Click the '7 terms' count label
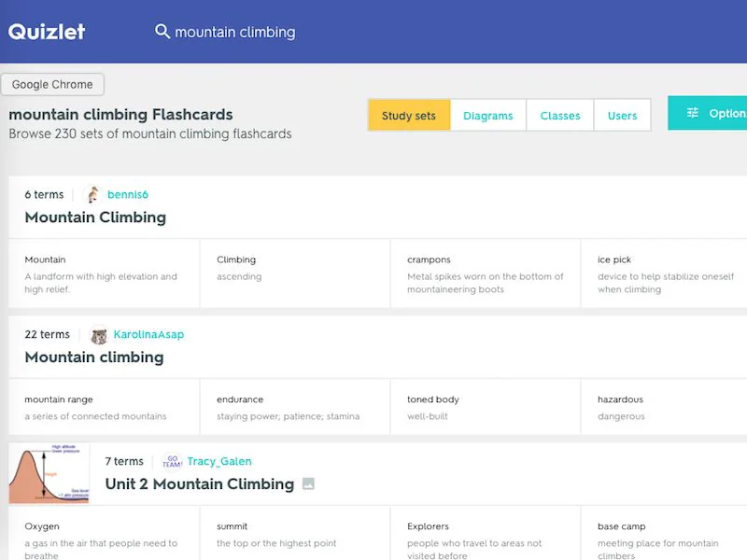Screen dimensions: 747x560 point(124,461)
